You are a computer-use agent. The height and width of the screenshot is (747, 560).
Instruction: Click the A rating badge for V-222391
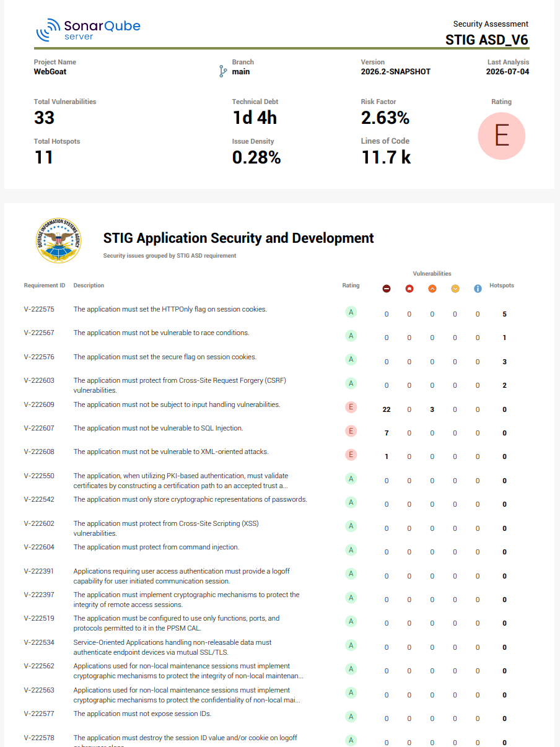coord(351,574)
